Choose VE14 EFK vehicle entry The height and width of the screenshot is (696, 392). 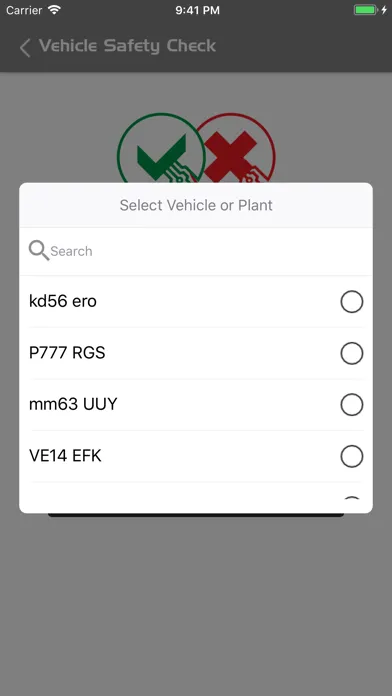[x=196, y=456]
